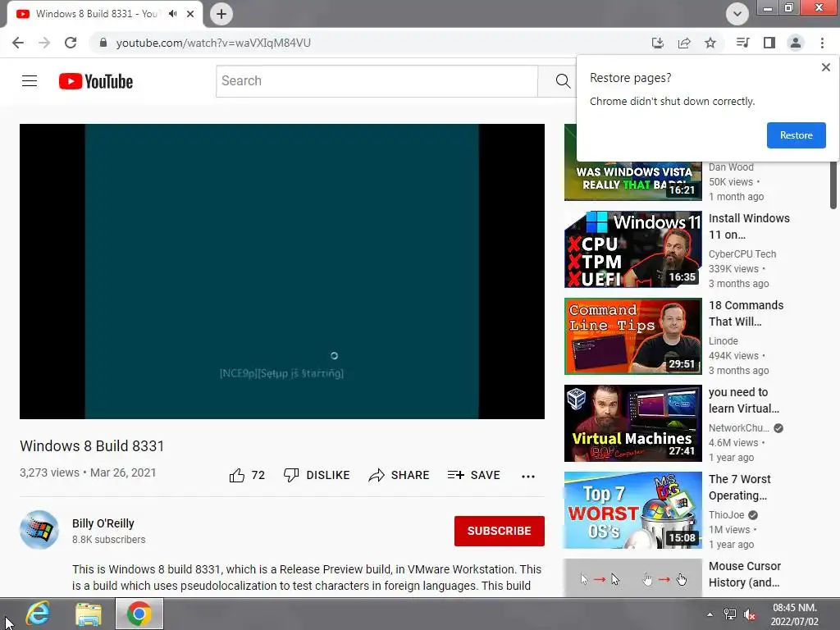Click the red SUBSCRIBE button
The image size is (840, 630).
tap(500, 531)
